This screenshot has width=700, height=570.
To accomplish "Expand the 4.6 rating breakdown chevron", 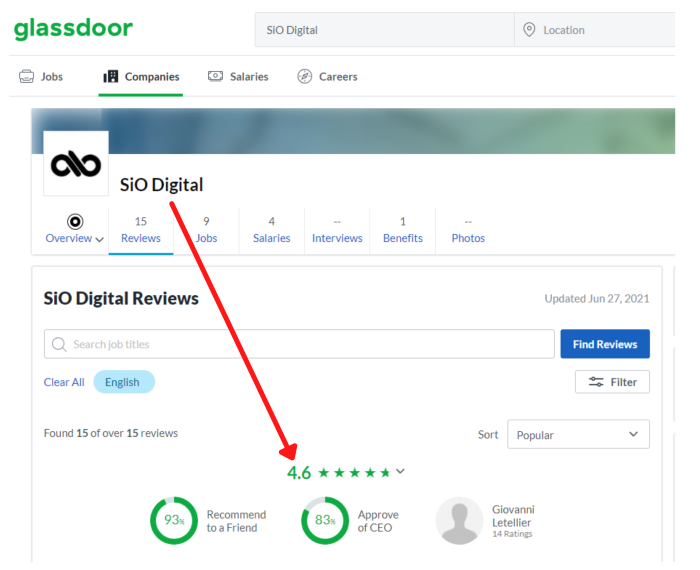I will 400,471.
